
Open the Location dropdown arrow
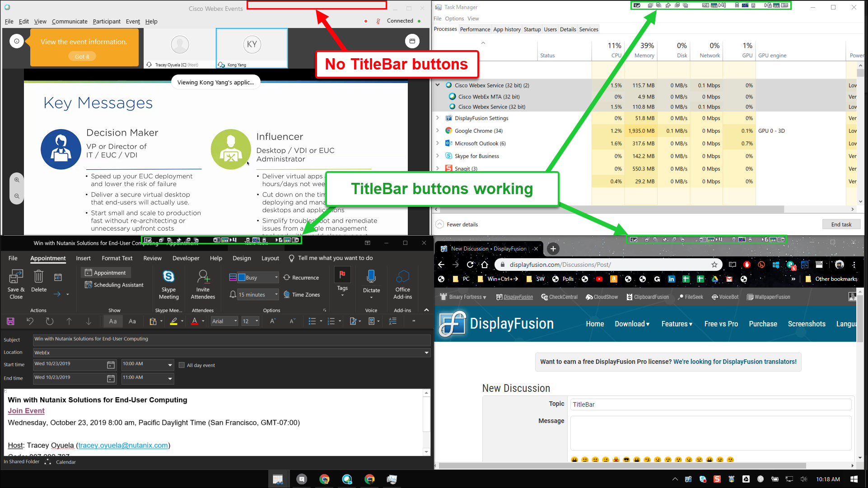coord(427,353)
